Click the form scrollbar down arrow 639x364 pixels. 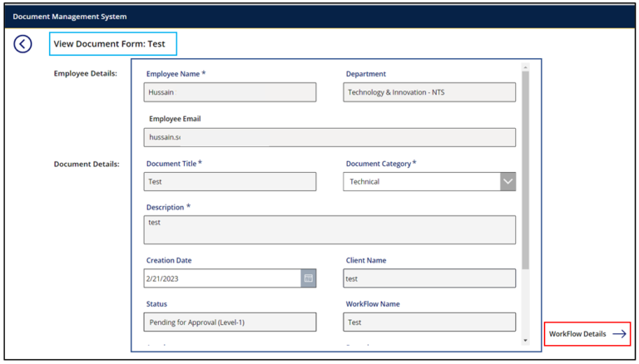525,341
